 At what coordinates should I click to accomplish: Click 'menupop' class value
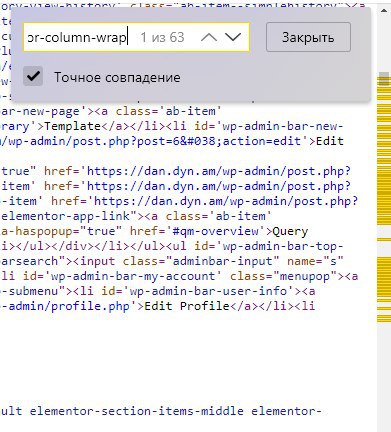tap(305, 276)
